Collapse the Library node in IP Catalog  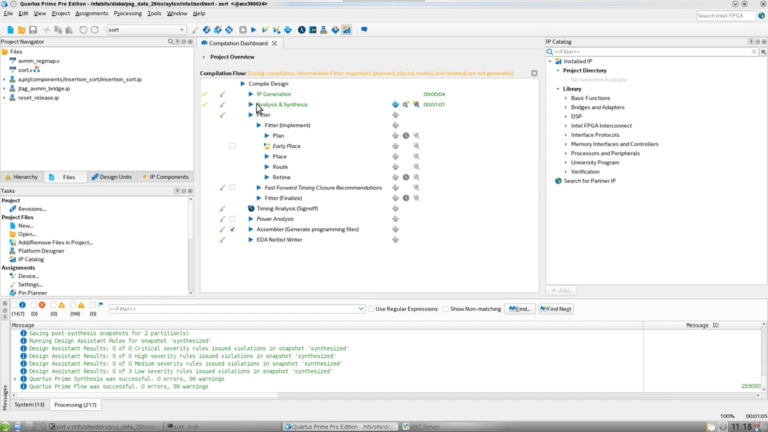point(558,89)
